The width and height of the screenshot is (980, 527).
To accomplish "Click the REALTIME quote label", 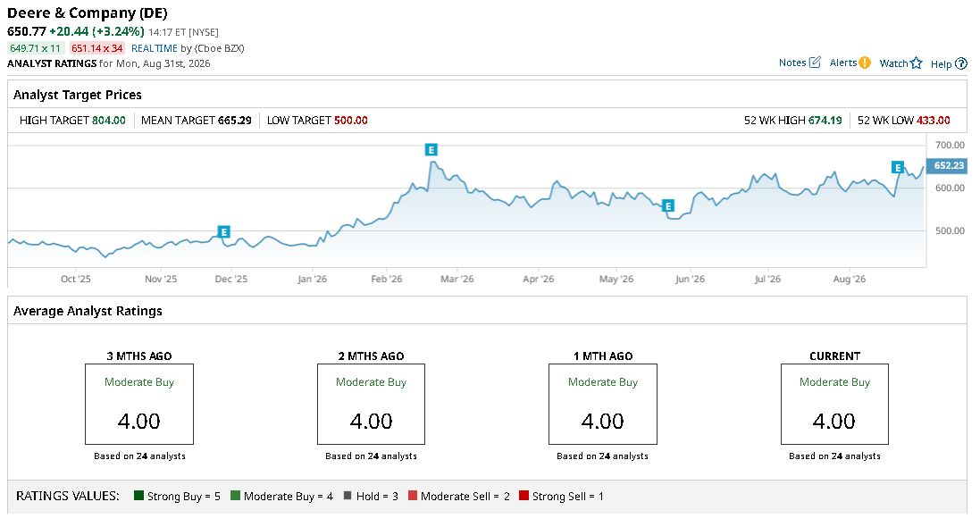I will pyautogui.click(x=155, y=48).
